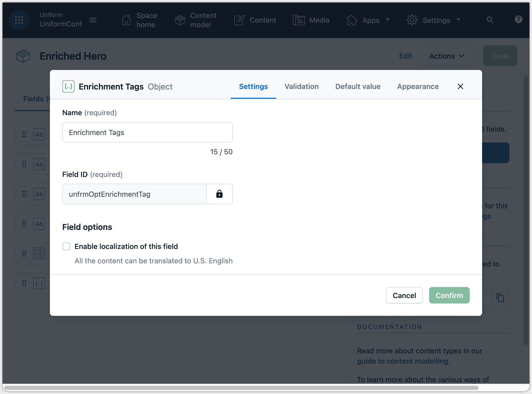Click the hamburger menu next to UniformConf
532x394 pixels.
93,20
